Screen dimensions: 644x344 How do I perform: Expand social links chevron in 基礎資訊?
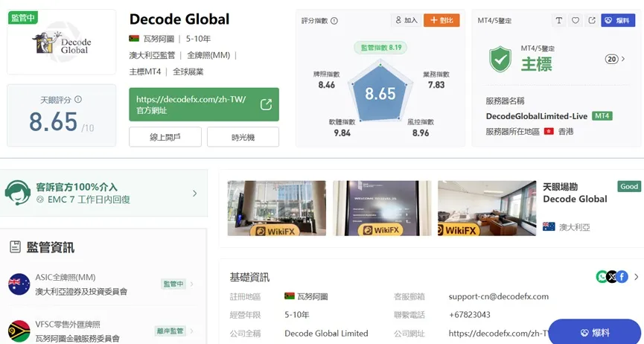[637, 277]
